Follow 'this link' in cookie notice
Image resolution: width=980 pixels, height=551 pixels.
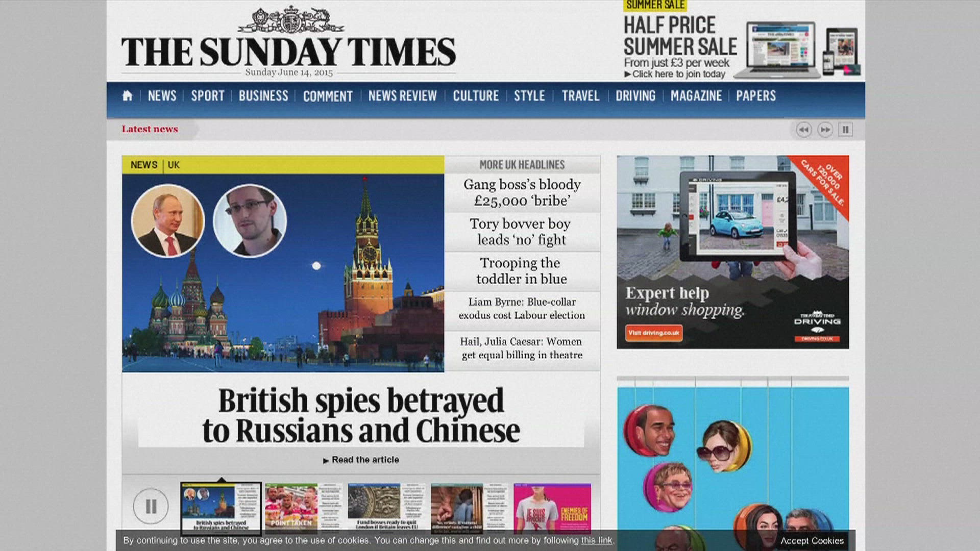(x=596, y=540)
